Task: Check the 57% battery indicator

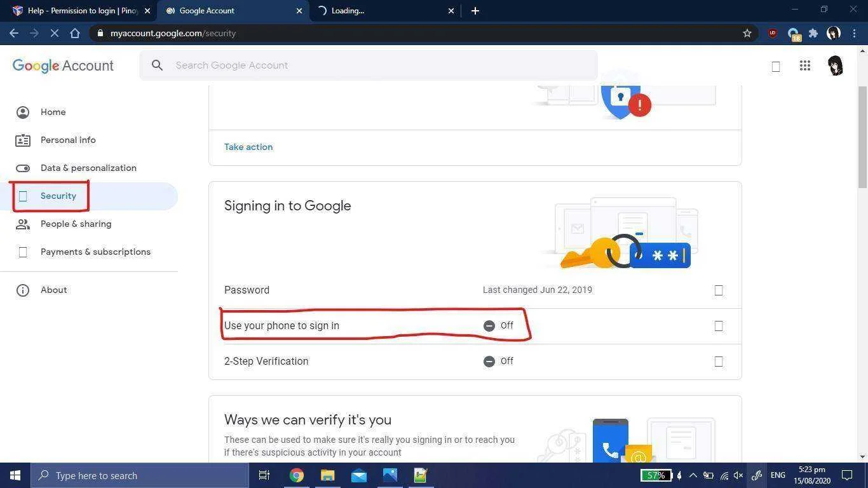Action: click(656, 475)
